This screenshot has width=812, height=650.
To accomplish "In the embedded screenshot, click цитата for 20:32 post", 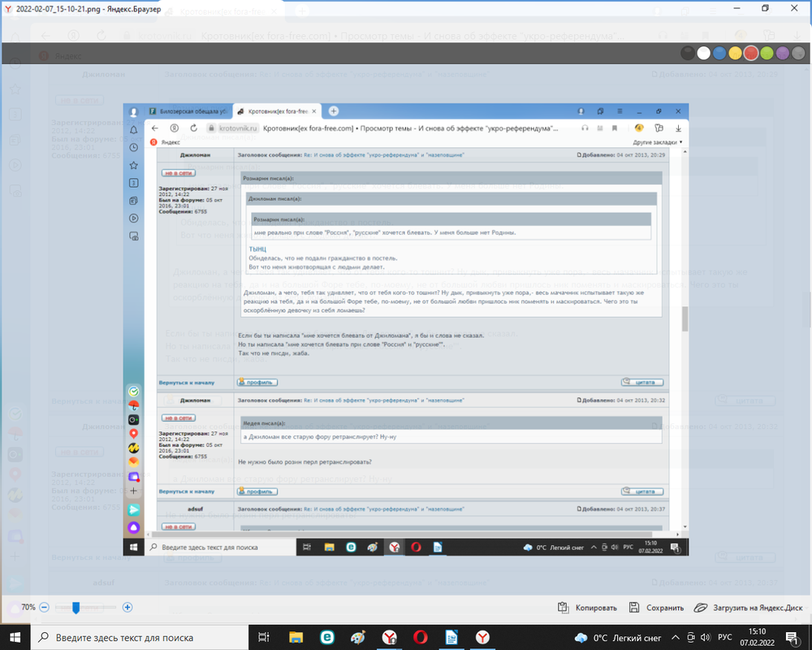I will point(642,491).
